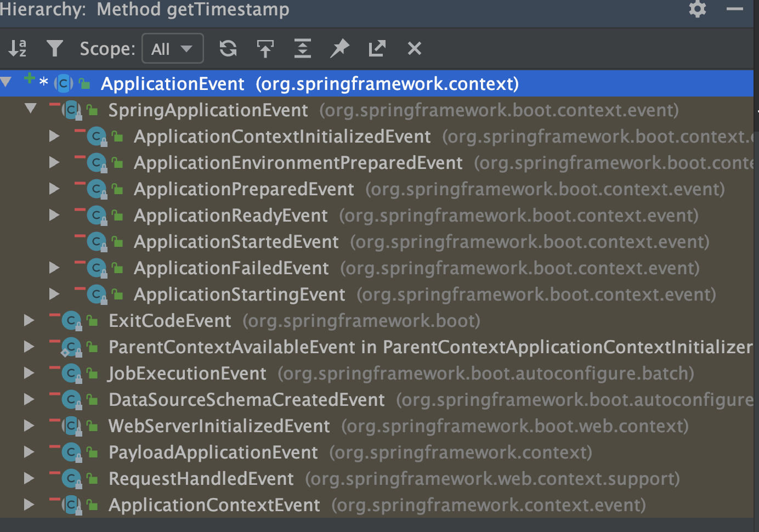This screenshot has width=759, height=532.
Task: Refresh the method hierarchy
Action: pos(228,48)
